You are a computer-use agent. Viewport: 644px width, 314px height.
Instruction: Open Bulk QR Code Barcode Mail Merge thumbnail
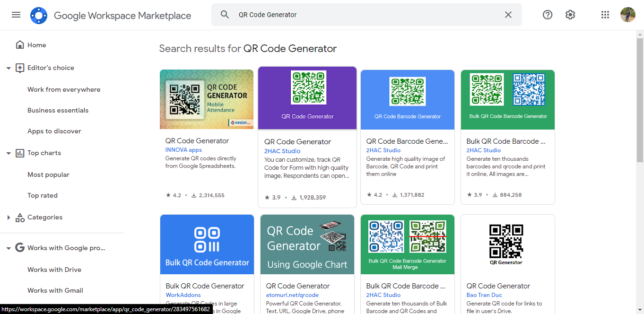(408, 244)
